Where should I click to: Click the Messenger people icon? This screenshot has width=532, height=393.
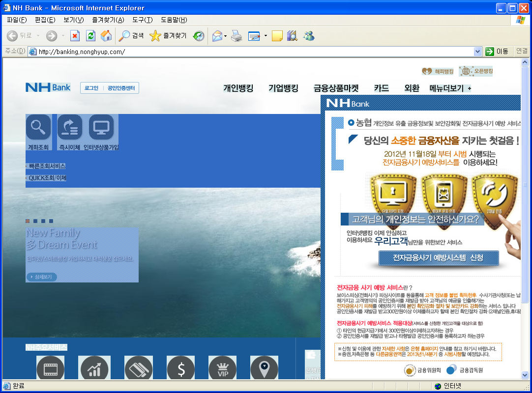coord(309,35)
